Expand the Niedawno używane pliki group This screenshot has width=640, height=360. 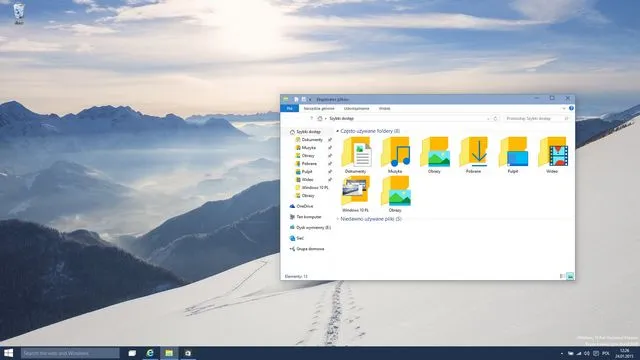tap(338, 219)
